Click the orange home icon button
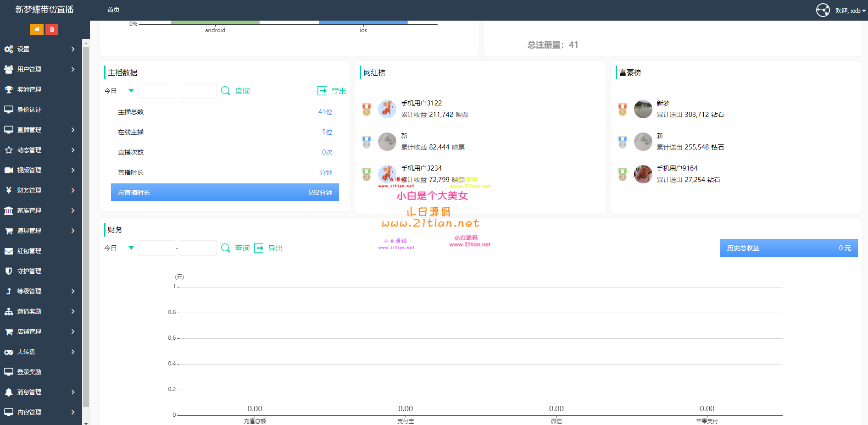 point(37,29)
